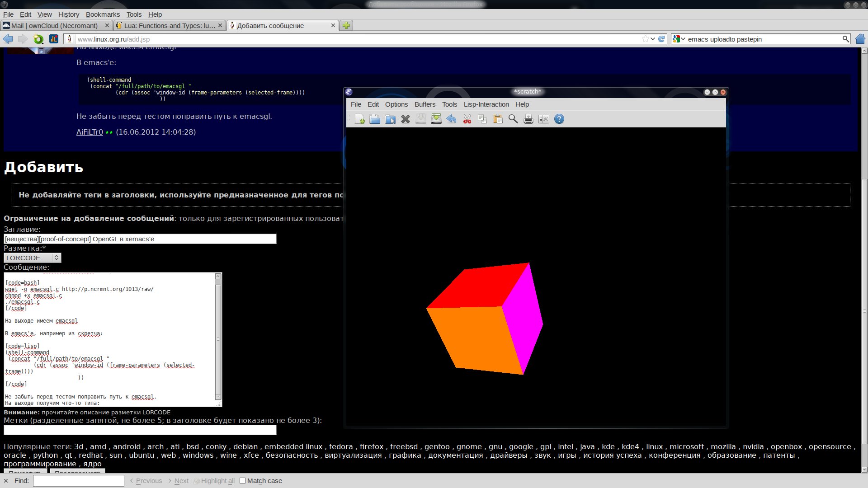The width and height of the screenshot is (868, 488).
Task: Expand the address bar history dropdown
Action: [x=651, y=39]
